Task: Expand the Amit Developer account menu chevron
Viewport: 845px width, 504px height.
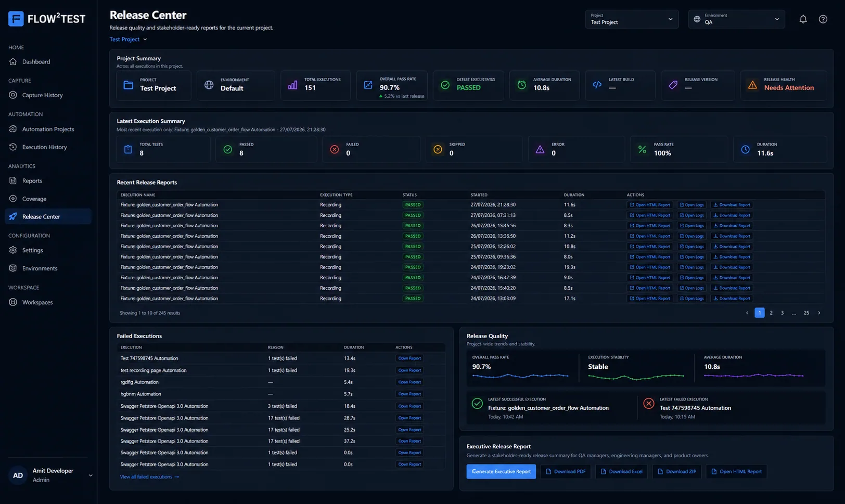Action: [91, 475]
